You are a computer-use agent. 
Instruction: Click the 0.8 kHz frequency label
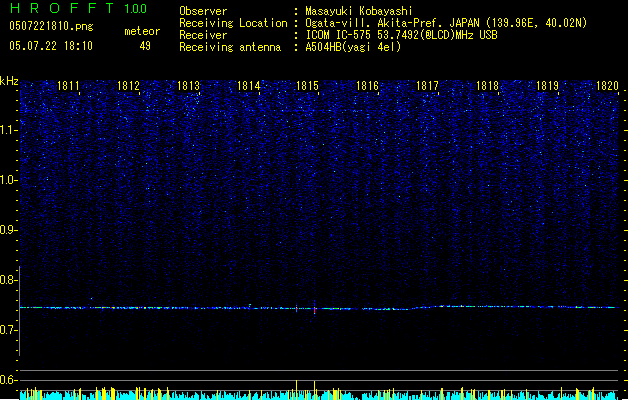click(x=9, y=280)
